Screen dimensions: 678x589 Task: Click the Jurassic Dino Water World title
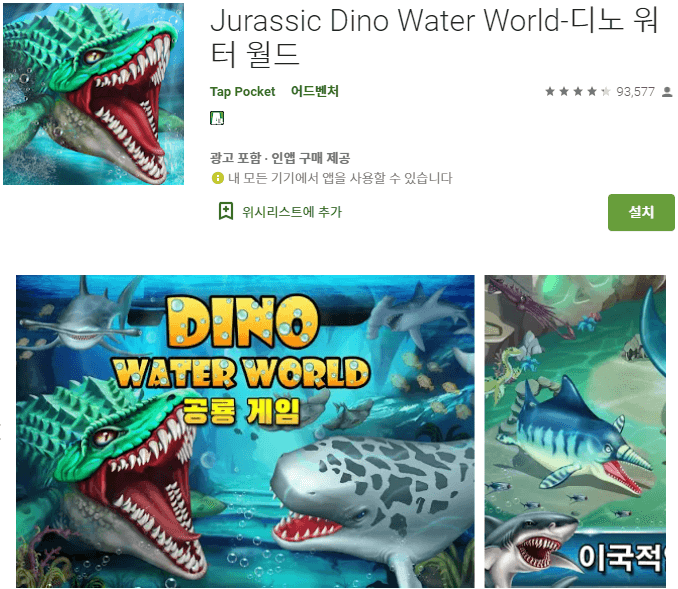point(434,37)
